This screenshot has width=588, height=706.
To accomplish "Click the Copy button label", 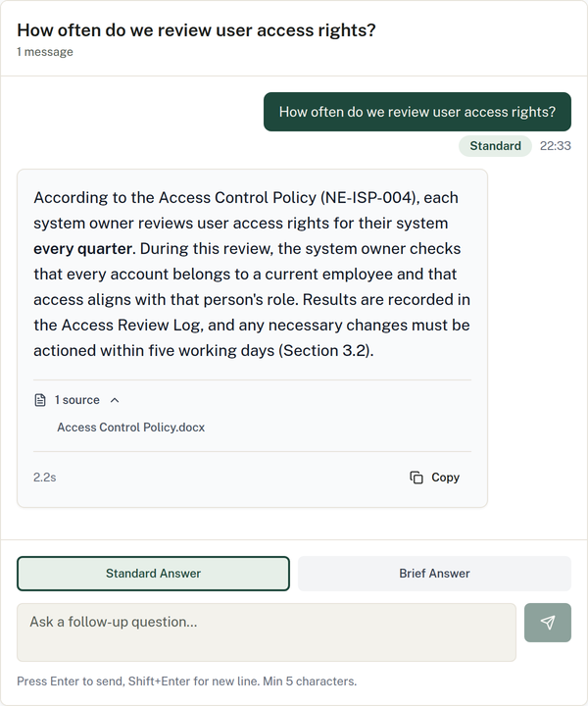I will (445, 478).
